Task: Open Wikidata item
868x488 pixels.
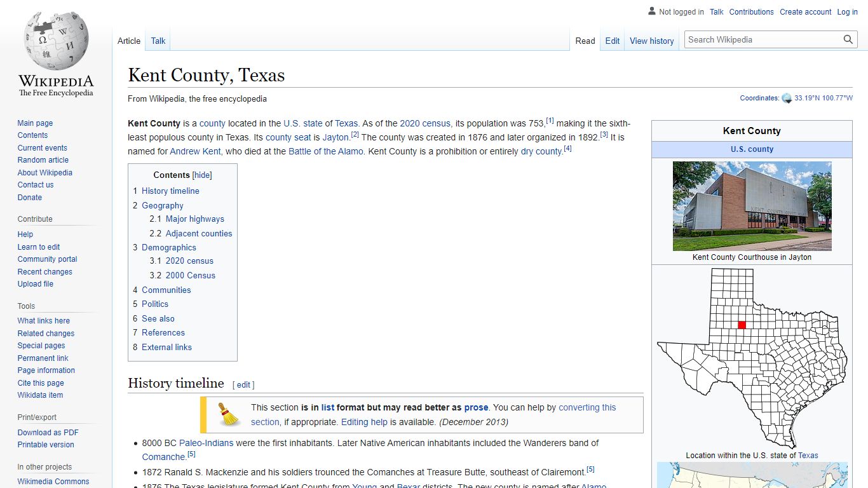Action: coord(40,395)
